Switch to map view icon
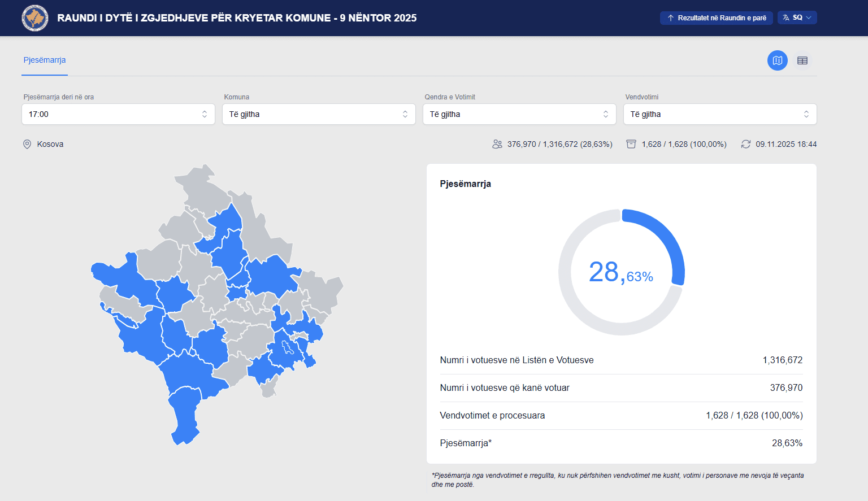868x501 pixels. click(x=777, y=60)
